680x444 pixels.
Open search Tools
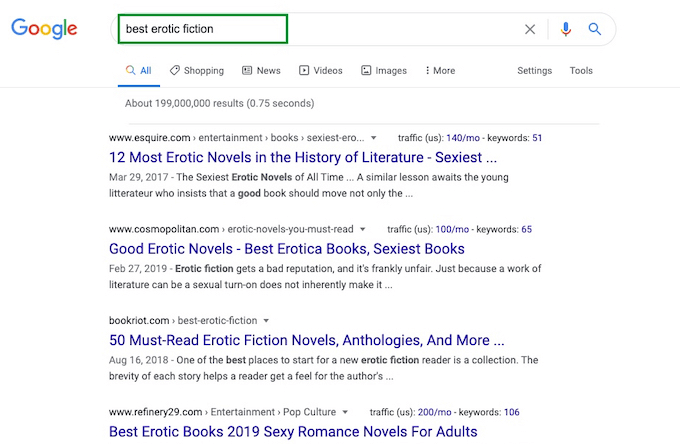[581, 70]
